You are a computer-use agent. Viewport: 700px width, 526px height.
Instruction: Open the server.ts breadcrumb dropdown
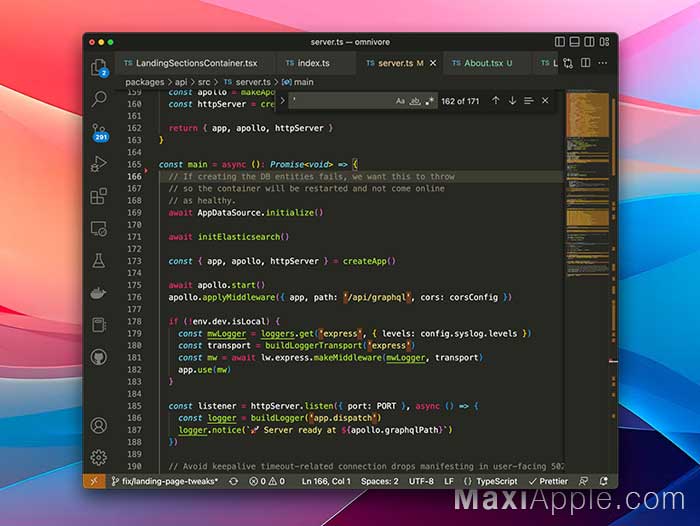[247, 82]
